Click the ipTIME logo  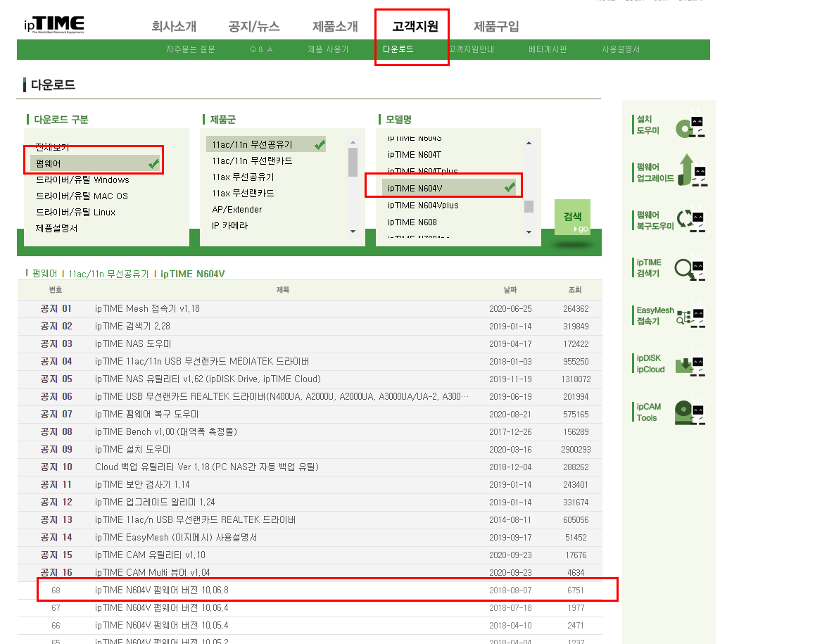(53, 25)
